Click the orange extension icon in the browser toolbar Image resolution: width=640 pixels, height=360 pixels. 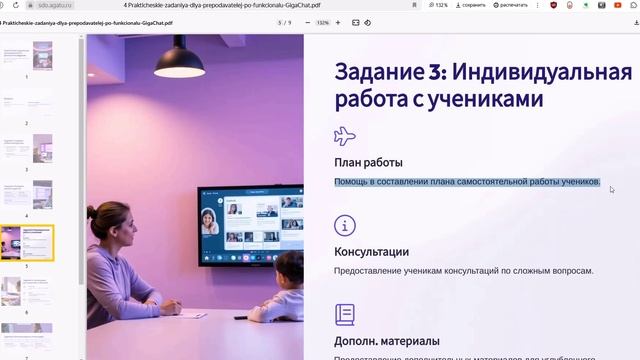(x=569, y=5)
